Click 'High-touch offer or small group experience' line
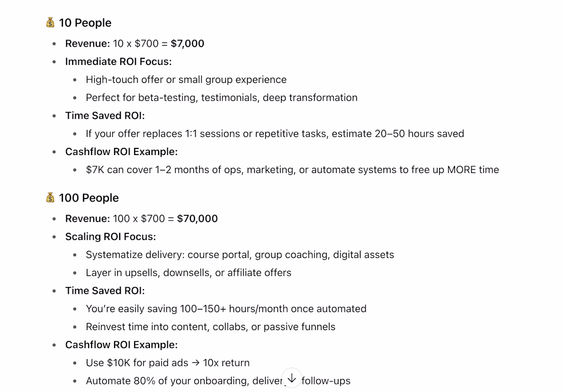The width and height of the screenshot is (563, 392). click(x=186, y=80)
